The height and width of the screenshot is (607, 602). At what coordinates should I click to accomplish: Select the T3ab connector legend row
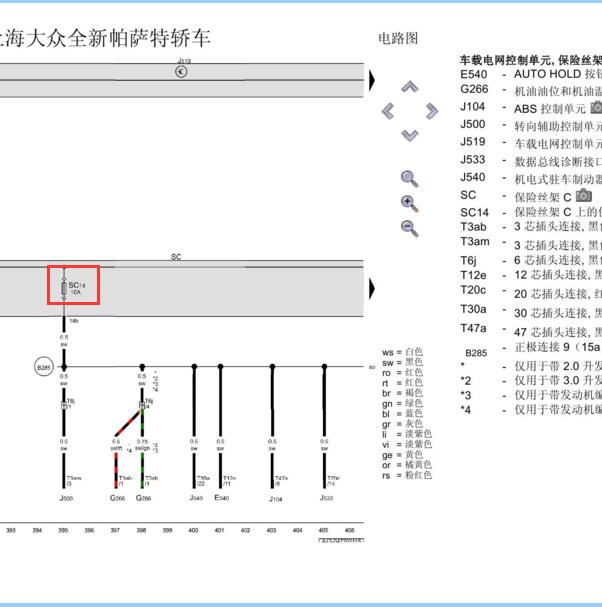coord(531,226)
